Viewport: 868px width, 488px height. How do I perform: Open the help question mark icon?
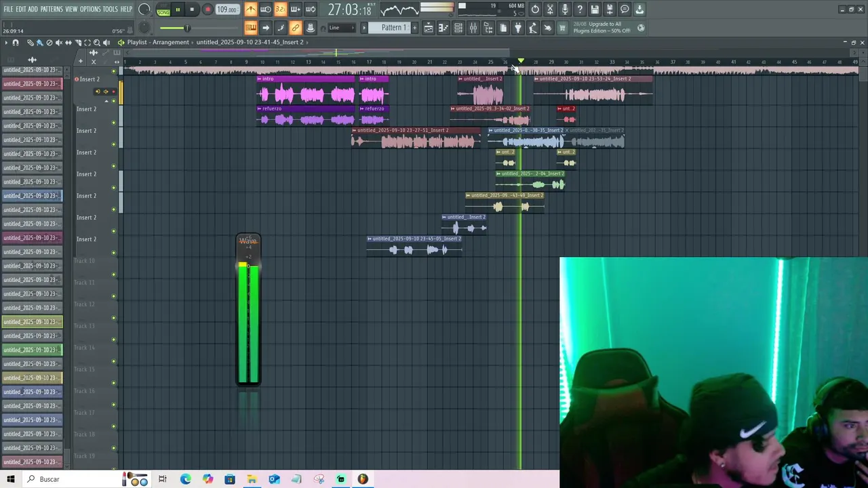pos(580,9)
